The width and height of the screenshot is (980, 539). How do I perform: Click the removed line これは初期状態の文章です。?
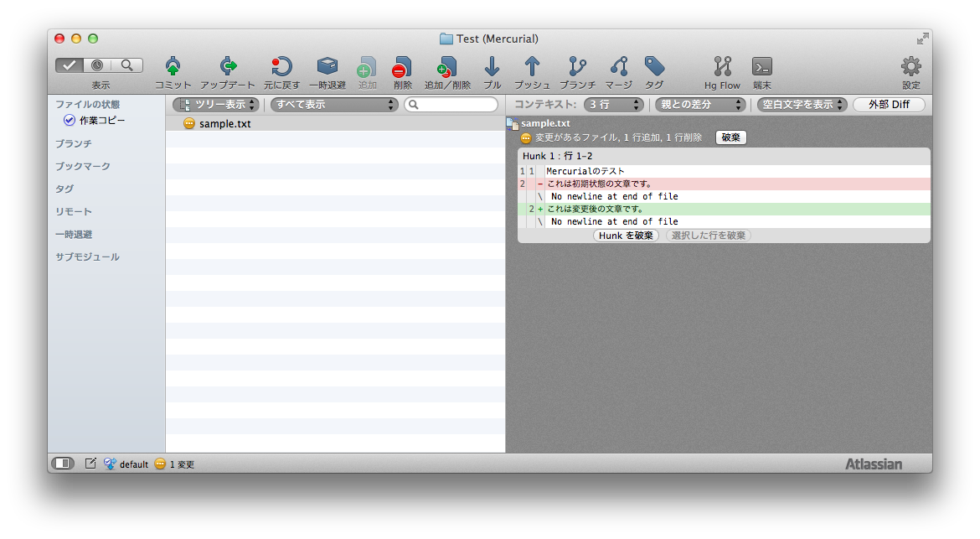coord(724,184)
